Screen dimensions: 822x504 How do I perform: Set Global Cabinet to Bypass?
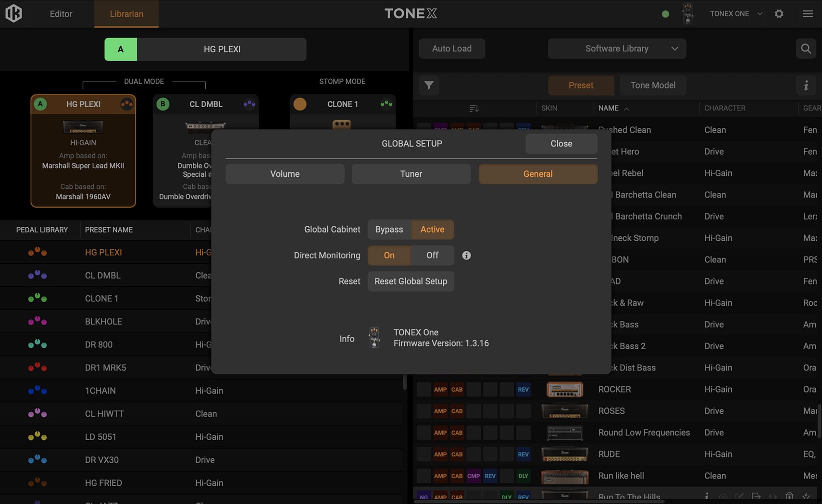pos(389,230)
